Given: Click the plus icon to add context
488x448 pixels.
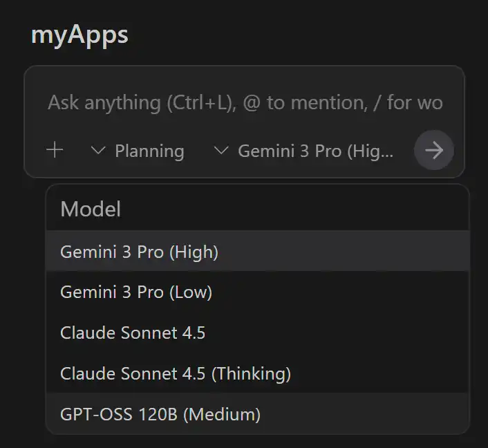Looking at the screenshot, I should [54, 150].
